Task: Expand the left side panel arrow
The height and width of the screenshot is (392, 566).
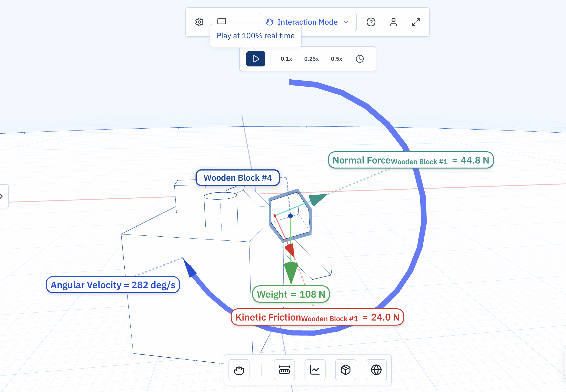Action: pyautogui.click(x=2, y=196)
